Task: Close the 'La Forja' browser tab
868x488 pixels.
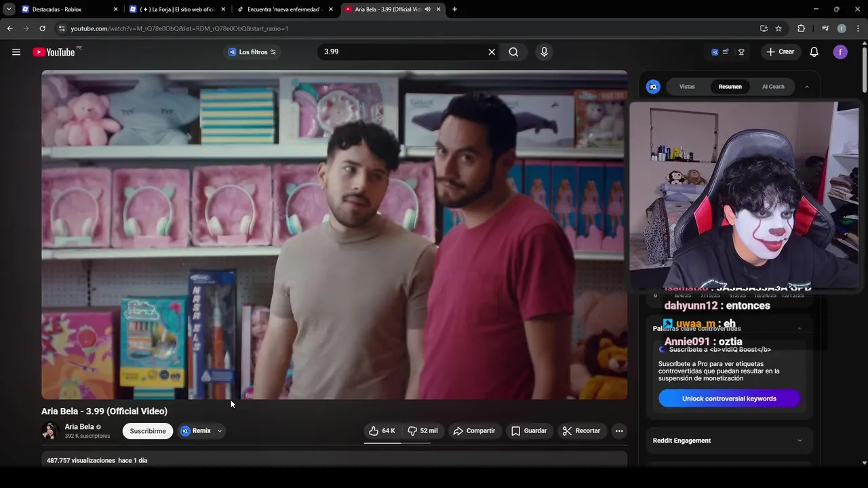Action: pyautogui.click(x=223, y=9)
